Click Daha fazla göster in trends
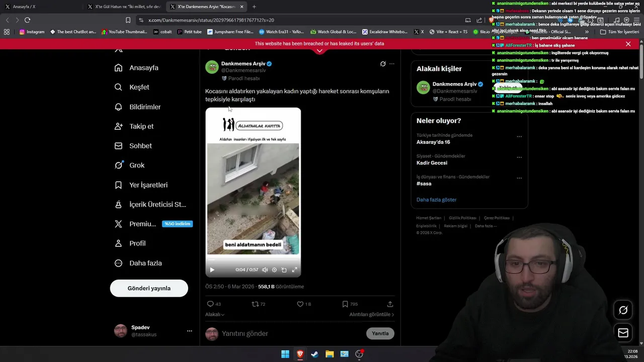Image resolution: width=644 pixels, height=362 pixels. click(x=436, y=200)
